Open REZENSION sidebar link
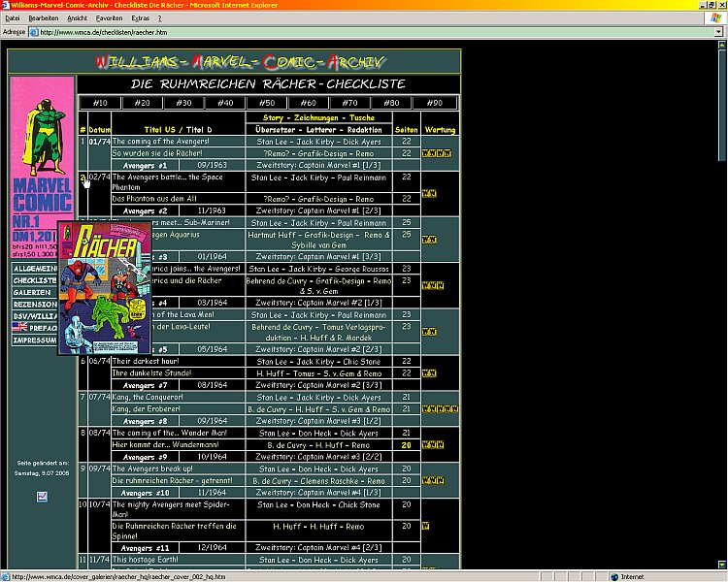Viewport: 728px width, 582px height. click(x=35, y=305)
